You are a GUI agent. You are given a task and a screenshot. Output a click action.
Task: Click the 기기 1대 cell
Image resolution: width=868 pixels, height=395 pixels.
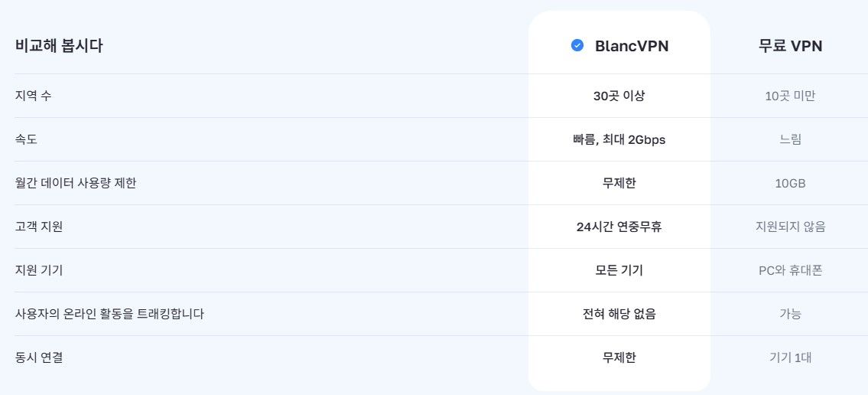[x=790, y=357]
